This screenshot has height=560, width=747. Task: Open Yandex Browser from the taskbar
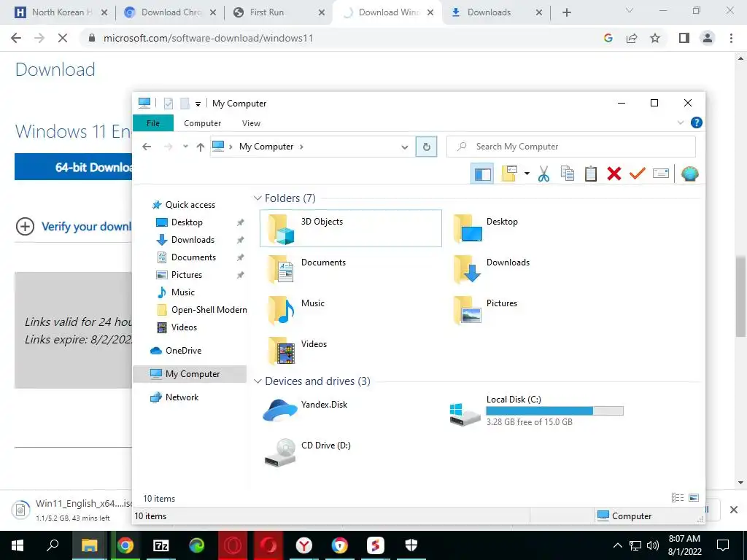click(304, 545)
